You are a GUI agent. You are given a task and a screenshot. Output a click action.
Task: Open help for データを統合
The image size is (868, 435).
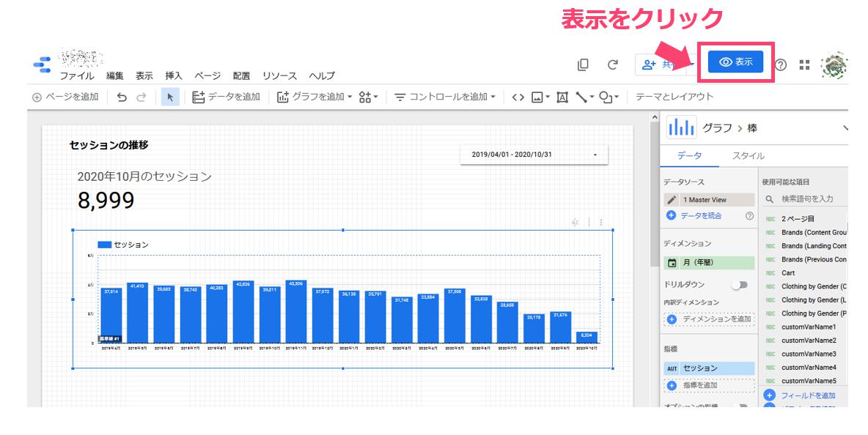point(749,215)
